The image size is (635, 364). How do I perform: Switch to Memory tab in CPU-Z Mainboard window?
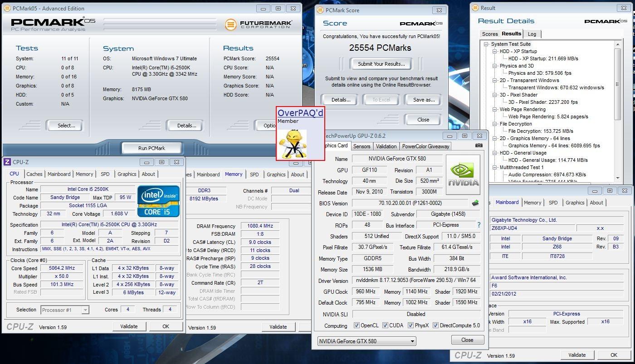tap(532, 203)
